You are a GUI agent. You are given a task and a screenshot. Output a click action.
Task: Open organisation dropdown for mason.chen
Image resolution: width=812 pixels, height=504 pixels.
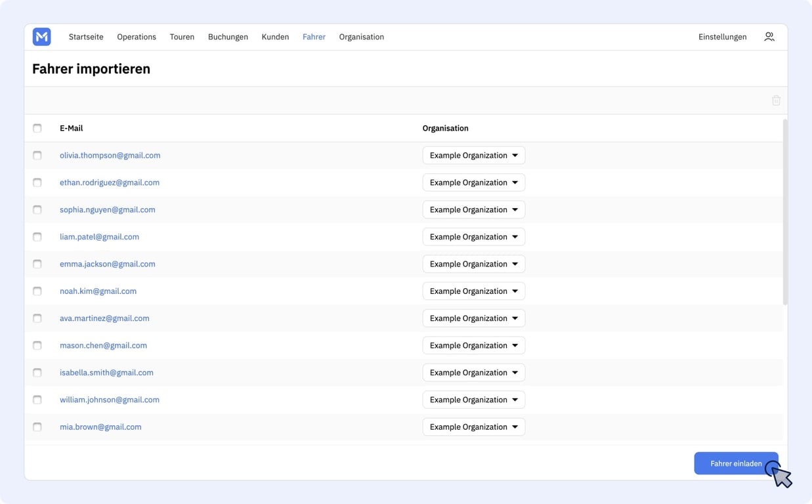click(473, 345)
